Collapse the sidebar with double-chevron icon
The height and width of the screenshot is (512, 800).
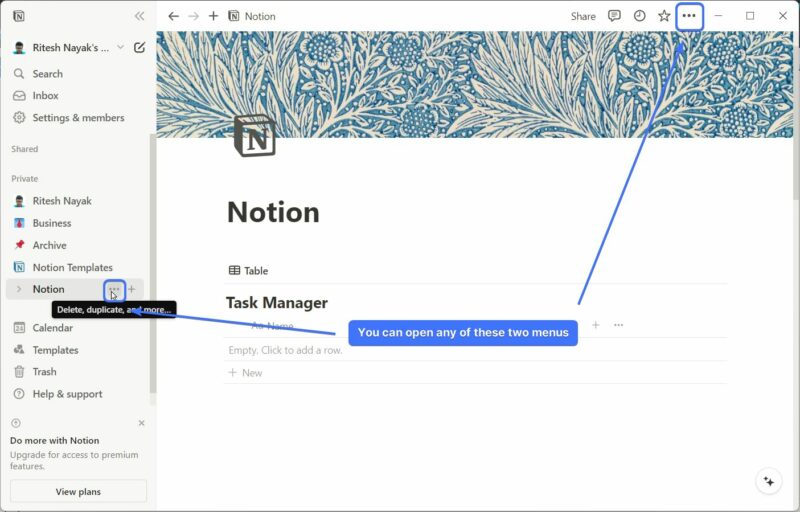(x=139, y=16)
